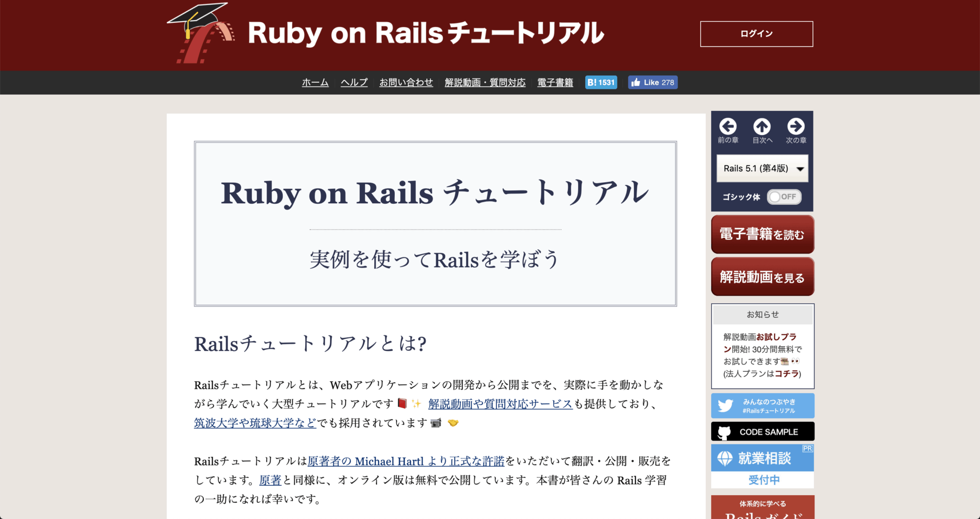
Task: Enable the ゴシック体 font toggle
Action: (x=784, y=197)
